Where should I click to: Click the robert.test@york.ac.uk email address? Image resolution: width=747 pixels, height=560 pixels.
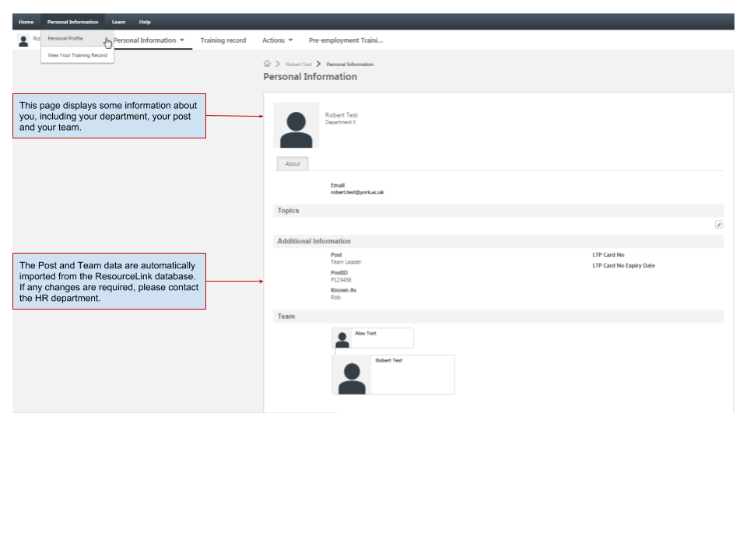pyautogui.click(x=357, y=192)
